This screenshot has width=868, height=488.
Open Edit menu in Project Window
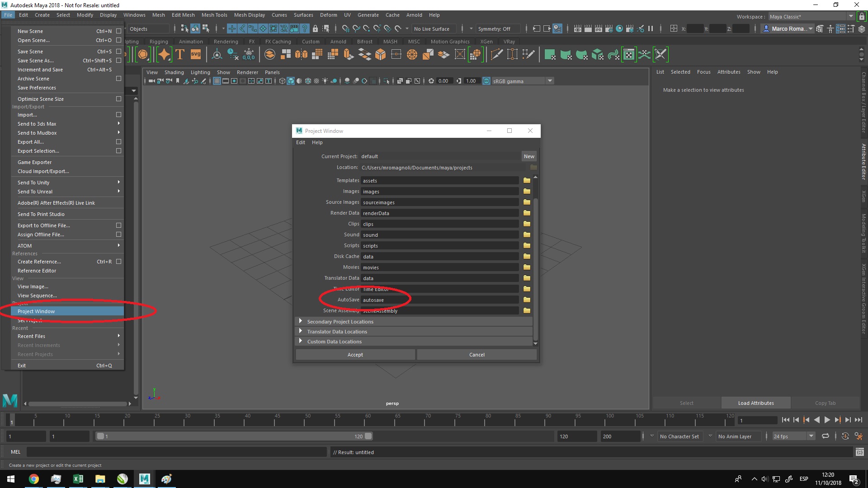tap(301, 142)
